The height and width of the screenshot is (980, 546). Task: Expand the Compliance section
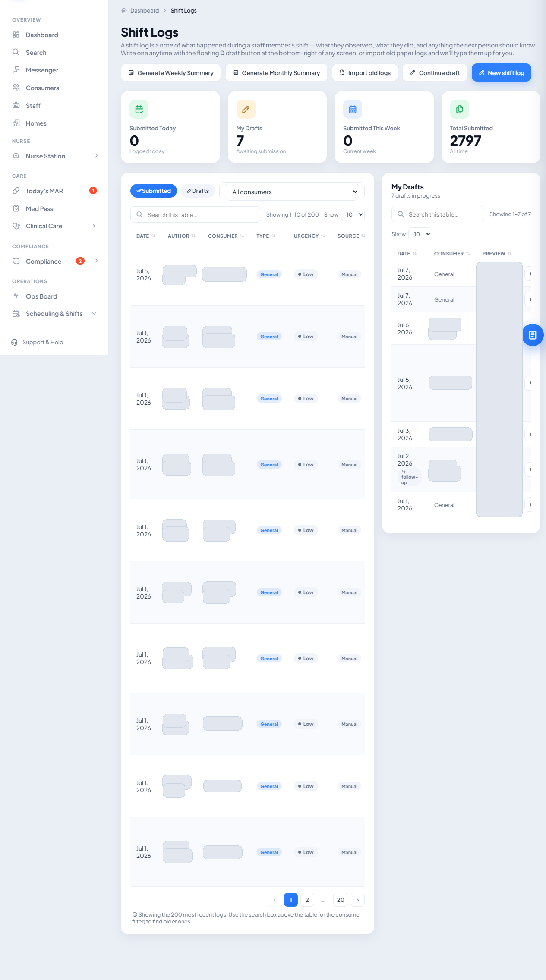coord(96,261)
